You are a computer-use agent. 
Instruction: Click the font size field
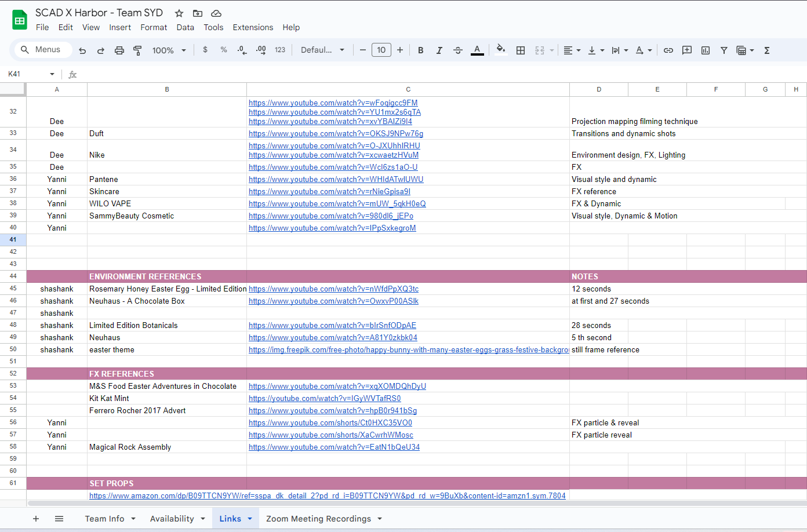click(381, 50)
